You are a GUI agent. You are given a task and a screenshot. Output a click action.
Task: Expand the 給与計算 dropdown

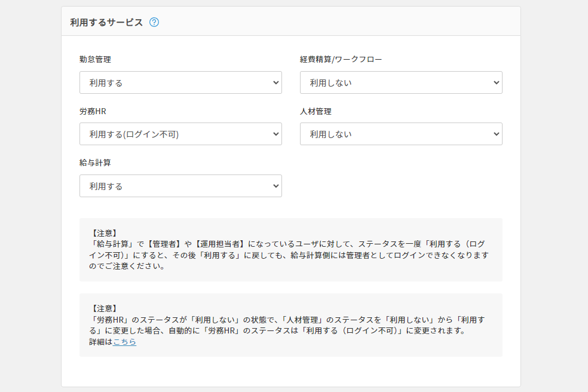180,186
